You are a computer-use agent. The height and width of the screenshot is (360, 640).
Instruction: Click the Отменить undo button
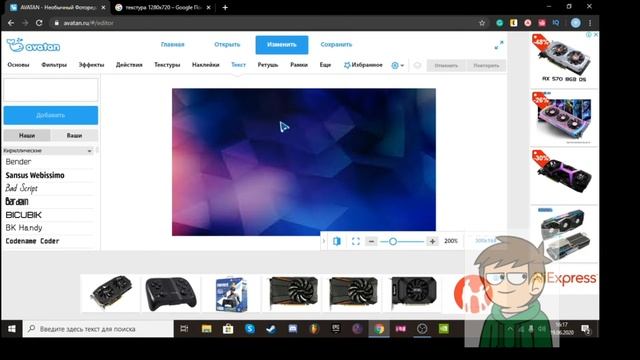tap(446, 66)
